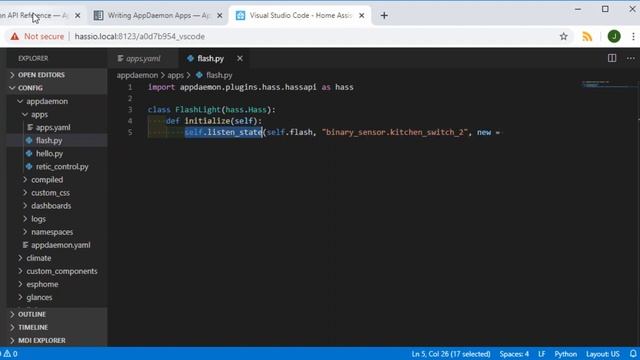Expand the glances folder
The image size is (640, 360).
(x=57, y=297)
